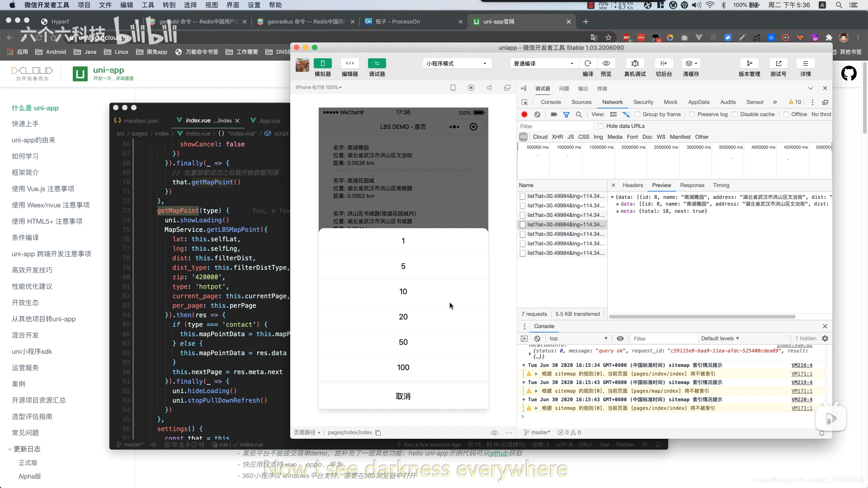Viewport: 868px width, 488px height.
Task: Switch to the Sources devtools tab
Action: point(581,102)
